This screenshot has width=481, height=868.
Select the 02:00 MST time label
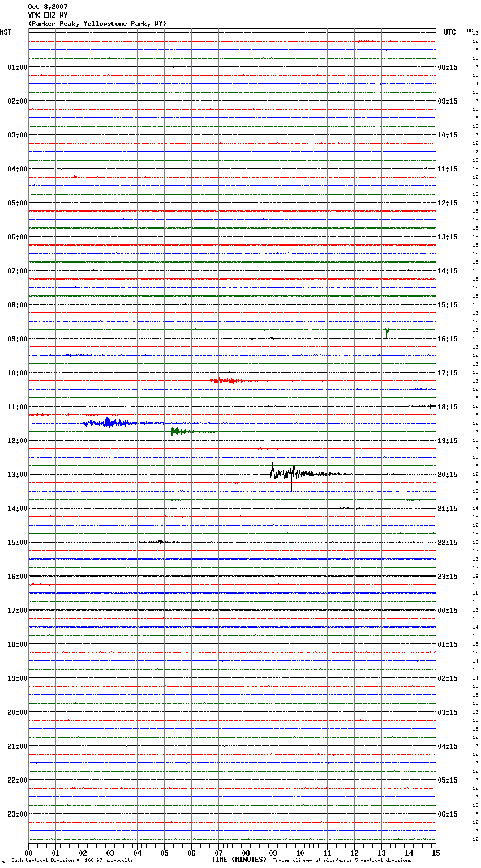point(18,101)
